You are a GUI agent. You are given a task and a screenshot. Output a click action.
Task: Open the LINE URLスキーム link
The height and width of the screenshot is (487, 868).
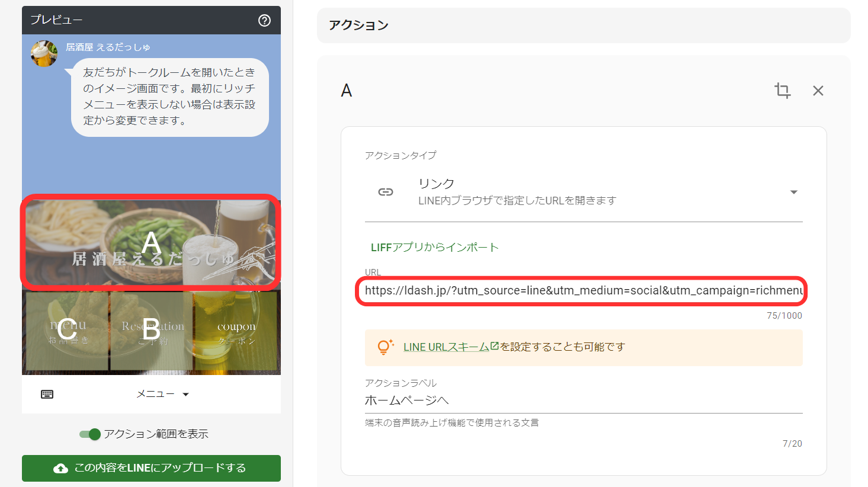(x=450, y=347)
